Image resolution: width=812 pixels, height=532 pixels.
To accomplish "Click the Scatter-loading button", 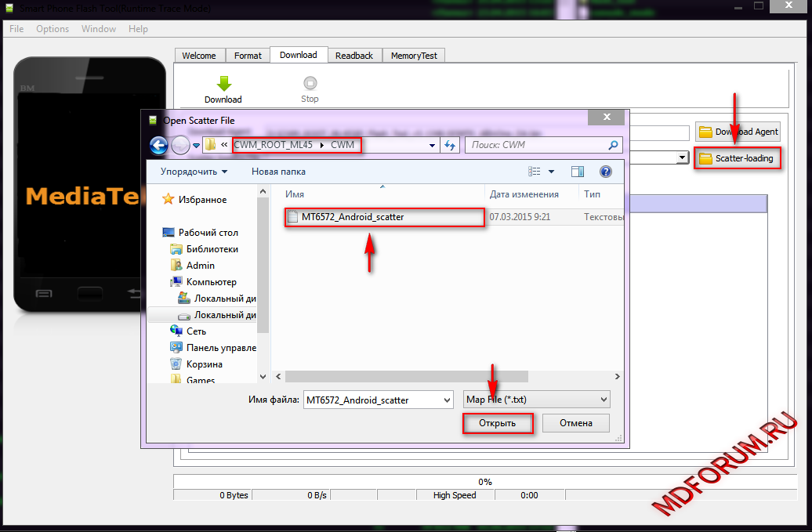I will coord(738,158).
